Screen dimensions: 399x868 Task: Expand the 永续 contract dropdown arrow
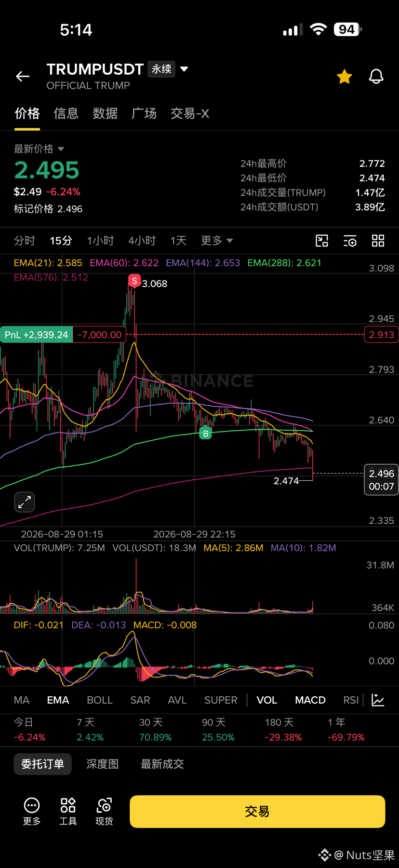(184, 69)
